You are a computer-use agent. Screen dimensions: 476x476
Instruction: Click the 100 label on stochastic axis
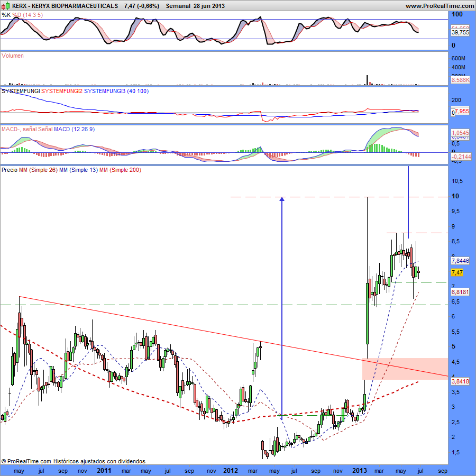(457, 14)
